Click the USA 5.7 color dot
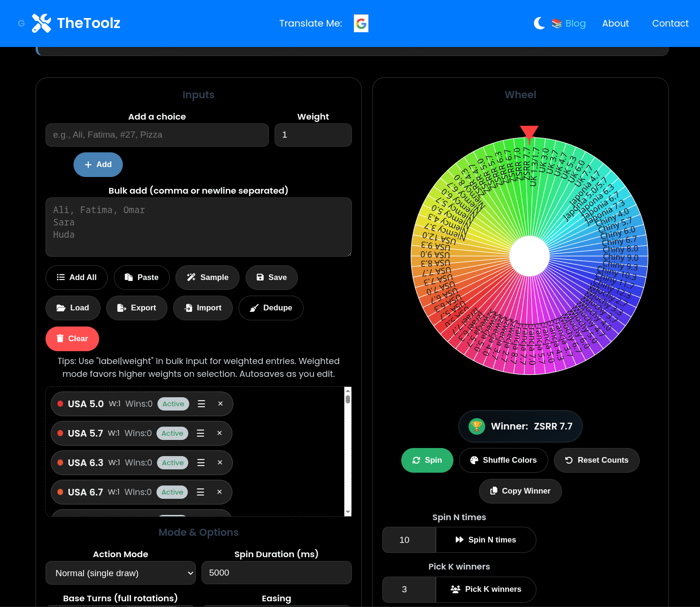The width and height of the screenshot is (700, 607). pyautogui.click(x=60, y=433)
